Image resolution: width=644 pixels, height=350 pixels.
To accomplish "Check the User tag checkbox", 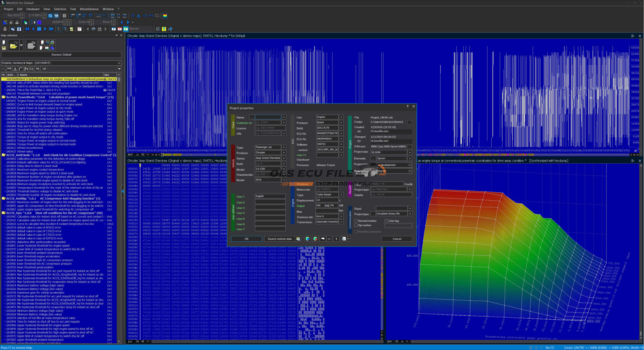I will (x=386, y=221).
